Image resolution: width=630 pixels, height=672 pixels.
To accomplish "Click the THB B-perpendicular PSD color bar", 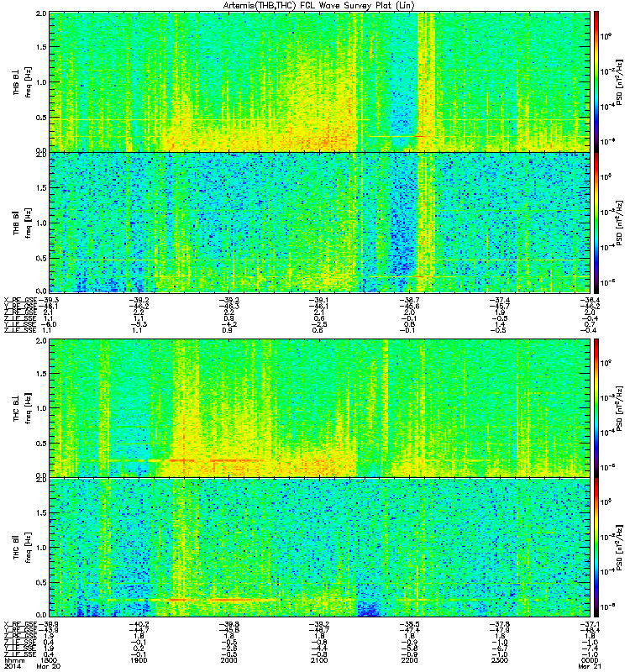I will point(596,81).
